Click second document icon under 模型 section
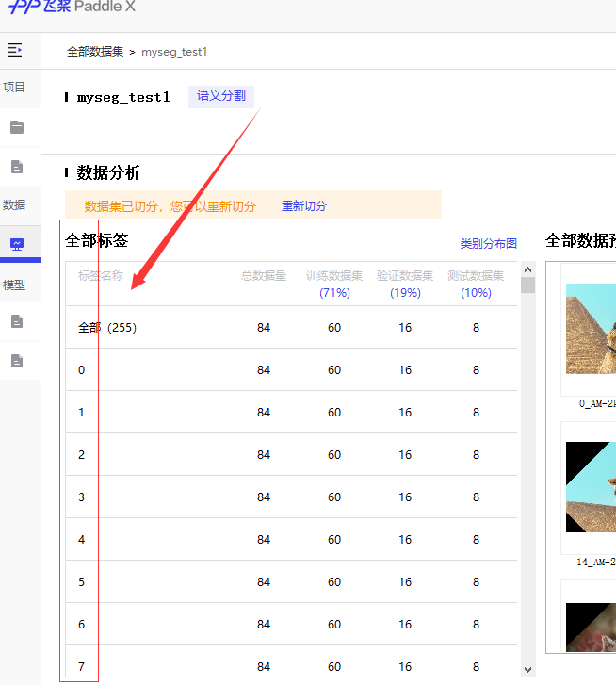Viewport: 616px width, 685px height. [x=17, y=361]
